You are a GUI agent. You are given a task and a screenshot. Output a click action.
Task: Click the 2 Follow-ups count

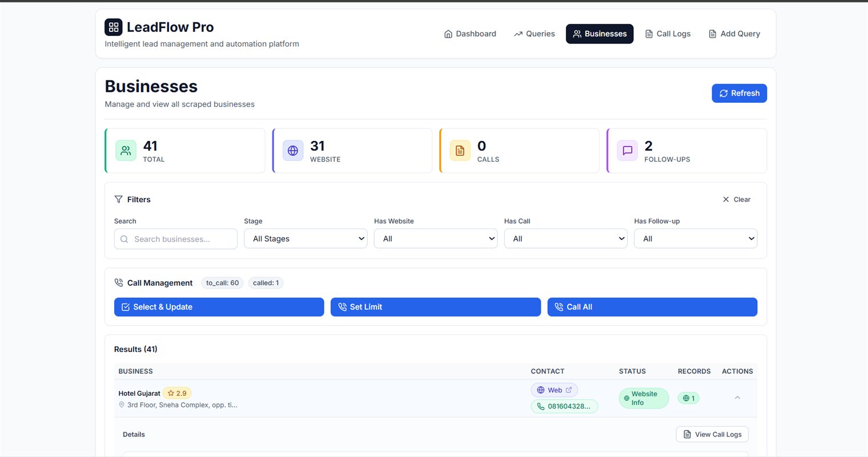coord(648,146)
